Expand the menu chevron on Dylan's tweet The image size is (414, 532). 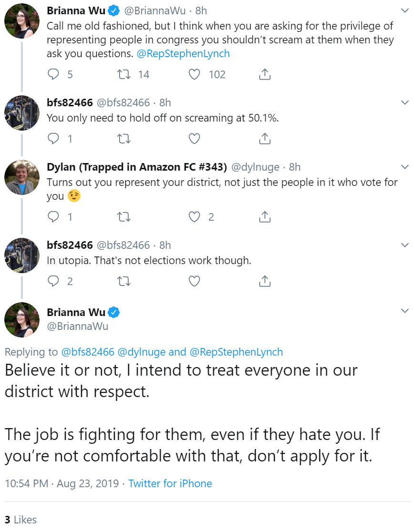pyautogui.click(x=405, y=166)
